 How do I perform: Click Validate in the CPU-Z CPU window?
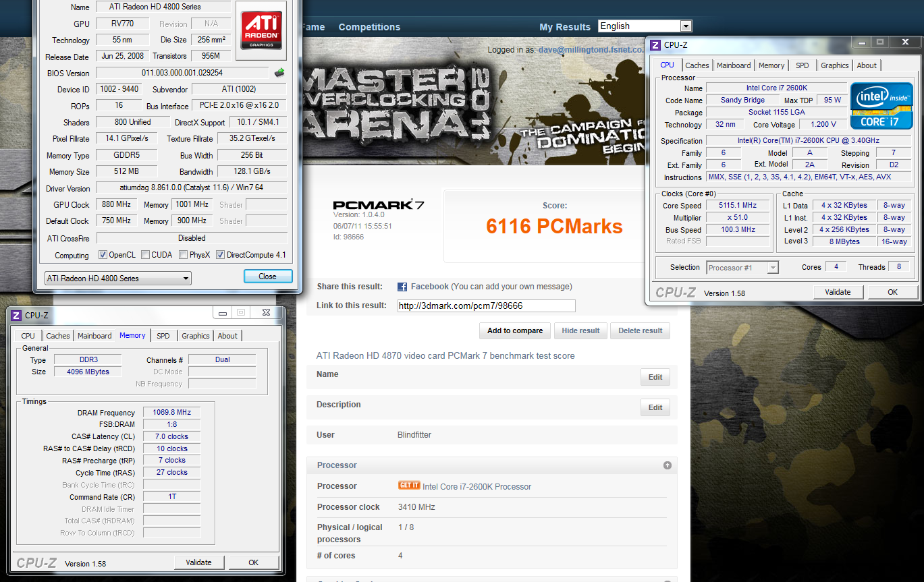click(838, 292)
